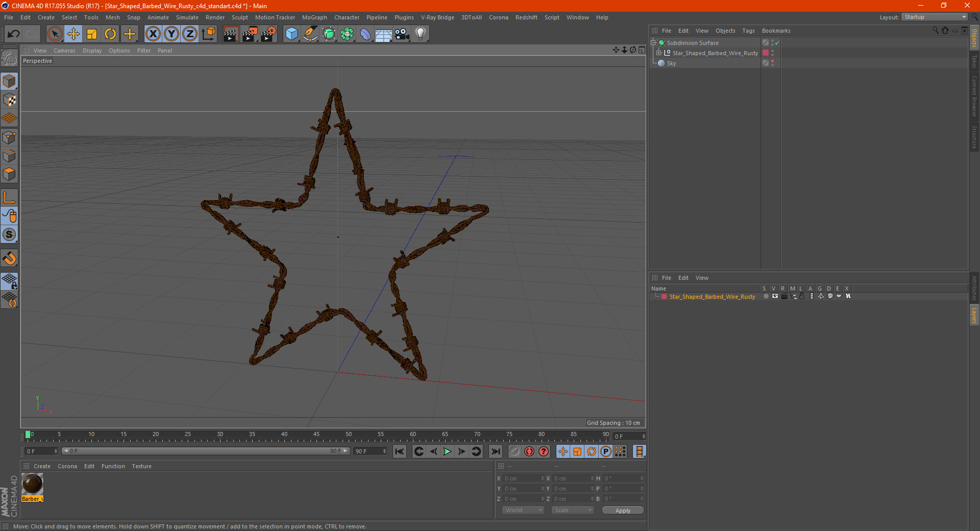Click the preview range slider bar
The width and height of the screenshot is (980, 531).
206,451
